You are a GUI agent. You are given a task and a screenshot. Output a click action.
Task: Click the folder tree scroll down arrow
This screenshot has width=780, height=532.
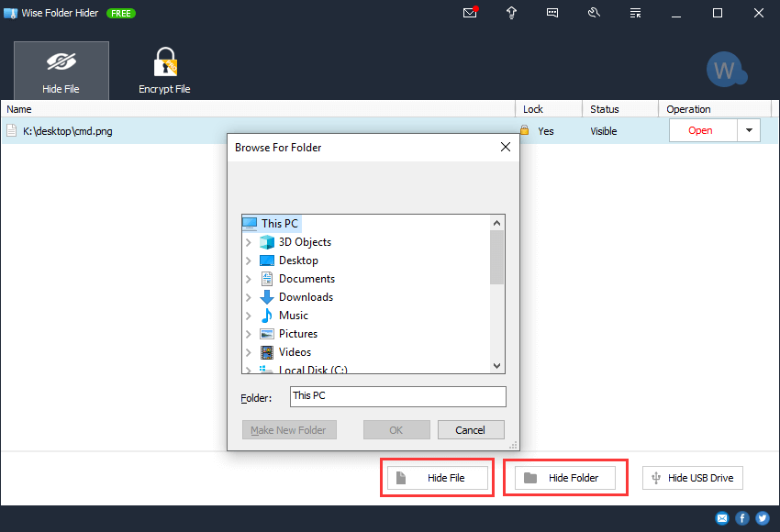(x=496, y=366)
